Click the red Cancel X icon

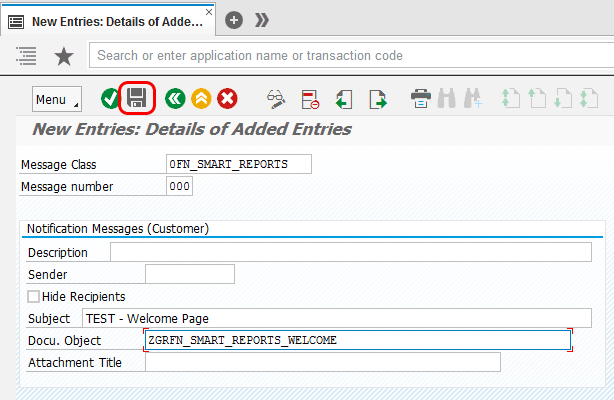(227, 99)
